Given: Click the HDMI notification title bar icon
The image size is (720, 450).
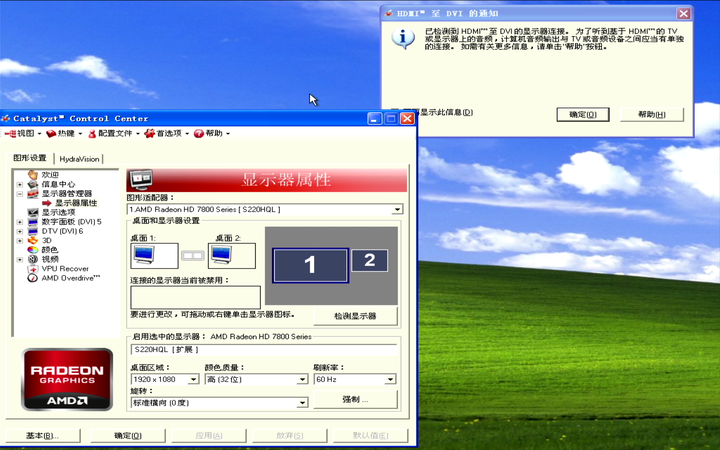Looking at the screenshot, I should 389,13.
